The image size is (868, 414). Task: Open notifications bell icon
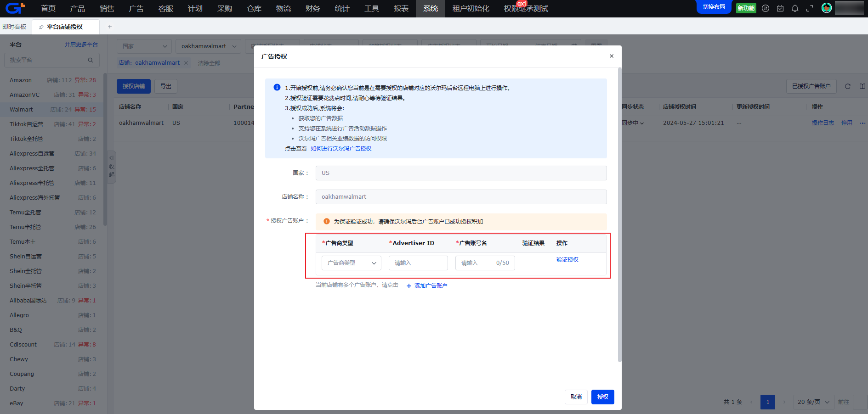coord(795,8)
